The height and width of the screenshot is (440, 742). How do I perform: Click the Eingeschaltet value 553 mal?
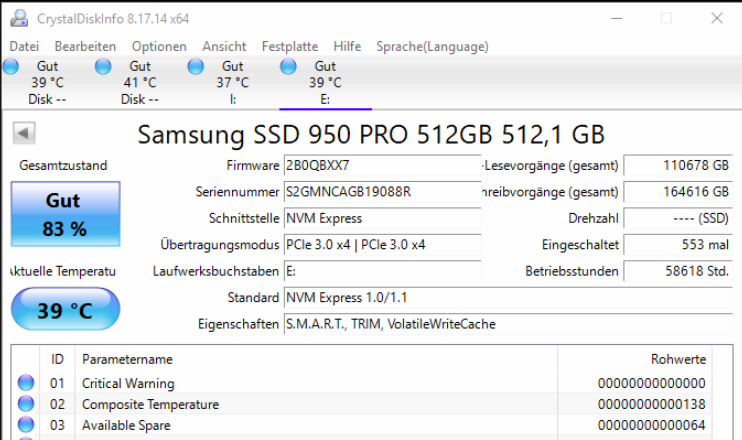coord(678,245)
